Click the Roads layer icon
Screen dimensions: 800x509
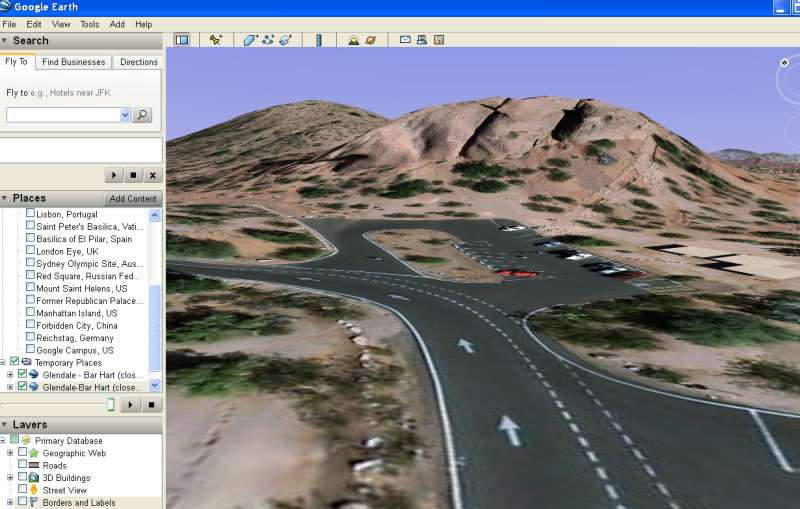pyautogui.click(x=34, y=465)
